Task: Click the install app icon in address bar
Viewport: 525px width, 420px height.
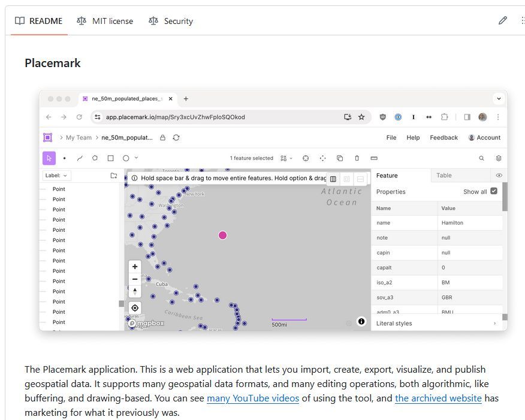Action: click(348, 117)
